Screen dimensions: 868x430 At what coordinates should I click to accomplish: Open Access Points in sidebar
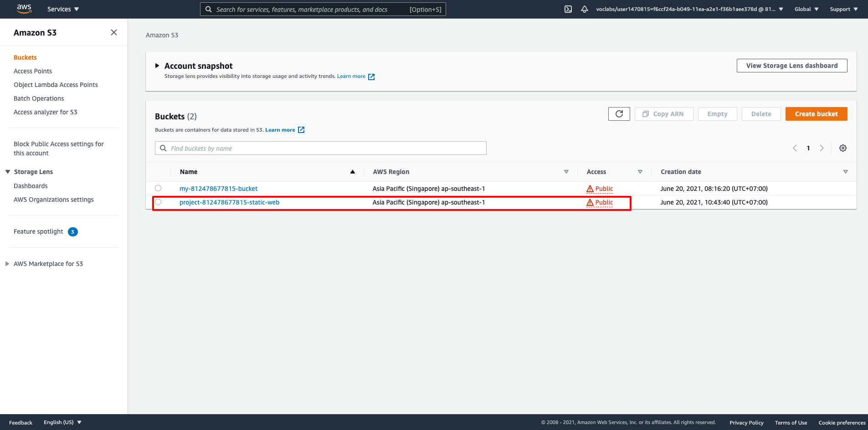click(x=33, y=71)
